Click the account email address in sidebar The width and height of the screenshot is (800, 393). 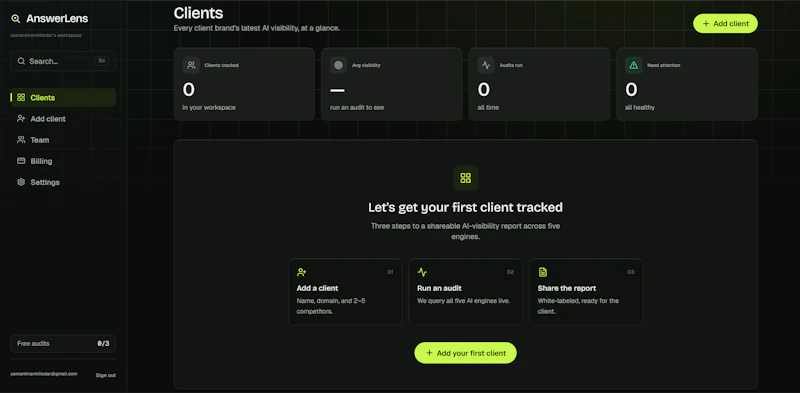click(x=44, y=374)
